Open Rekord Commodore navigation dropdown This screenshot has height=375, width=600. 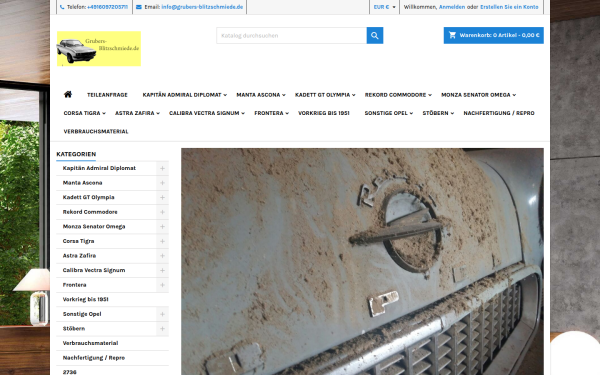pyautogui.click(x=398, y=95)
